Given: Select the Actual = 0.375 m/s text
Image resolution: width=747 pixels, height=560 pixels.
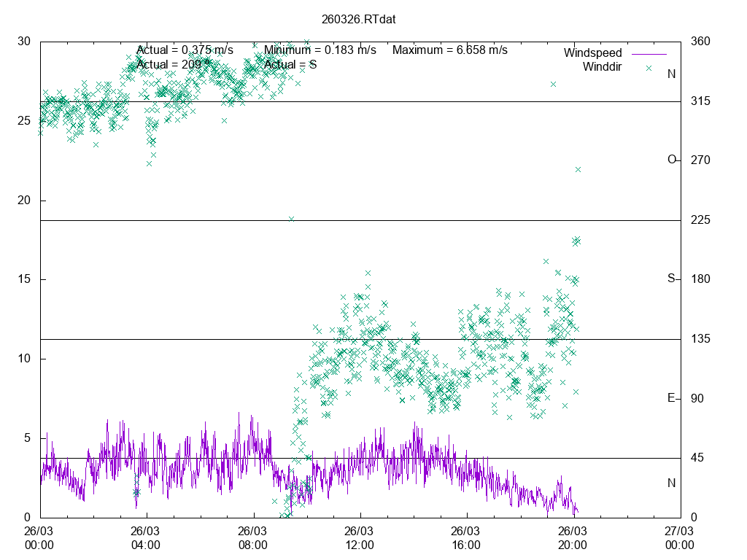Looking at the screenshot, I should (x=185, y=50).
